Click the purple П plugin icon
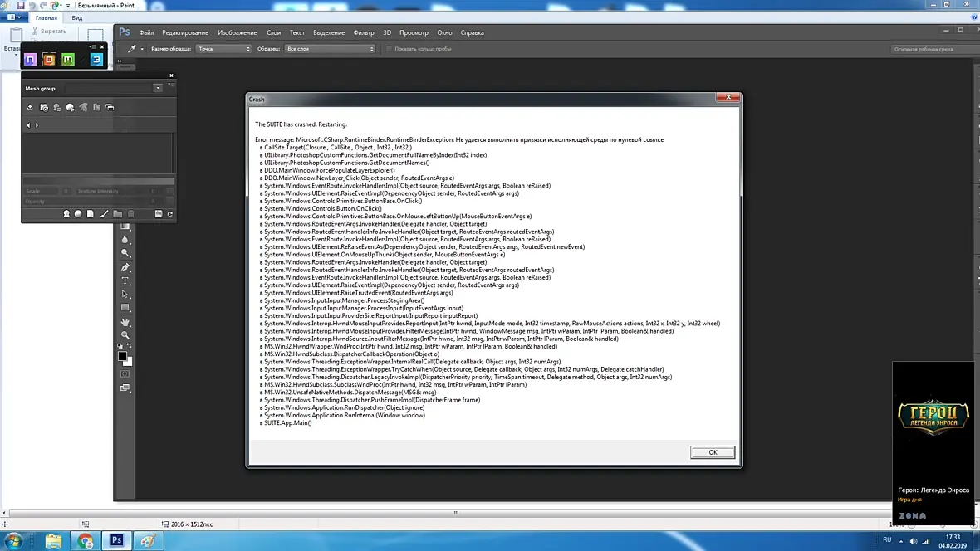The height and width of the screenshot is (551, 980). pos(30,60)
